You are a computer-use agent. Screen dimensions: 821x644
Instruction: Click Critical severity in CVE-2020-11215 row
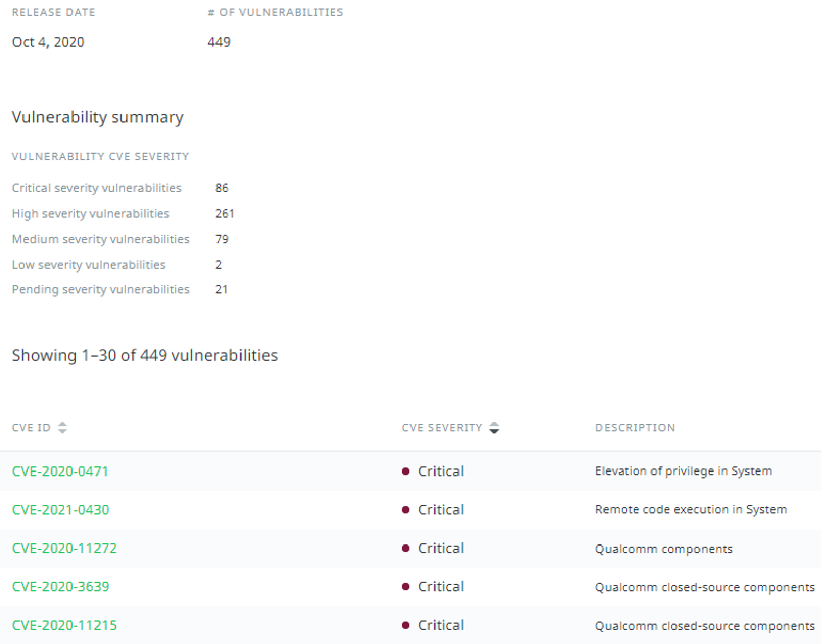(x=433, y=625)
